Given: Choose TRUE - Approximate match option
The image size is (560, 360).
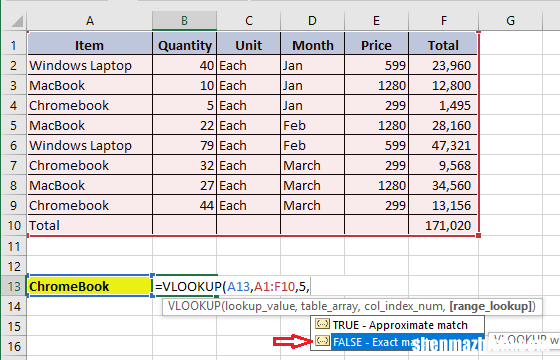Looking at the screenshot, I should coord(397,325).
